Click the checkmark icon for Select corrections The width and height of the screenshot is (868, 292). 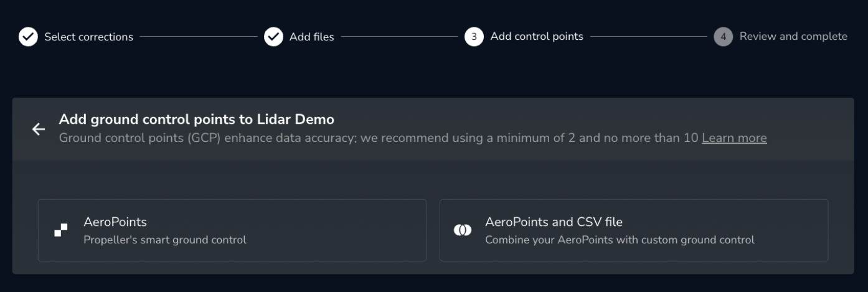(x=28, y=37)
